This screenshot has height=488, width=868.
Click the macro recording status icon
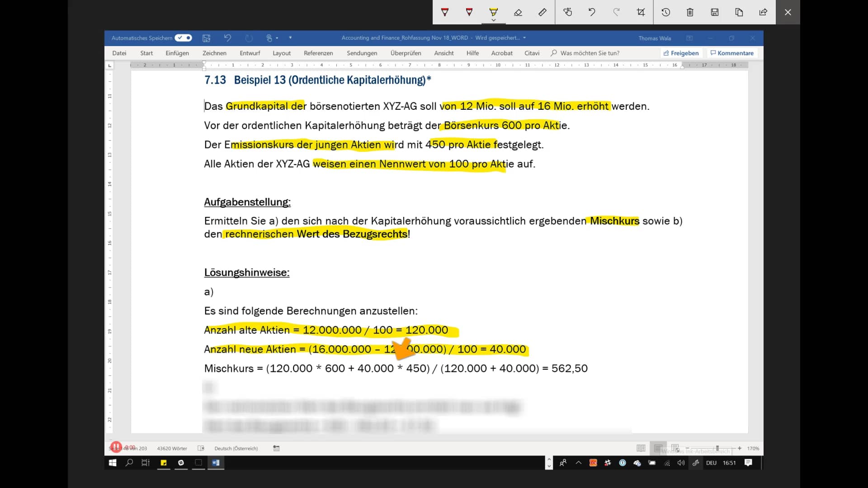(276, 448)
